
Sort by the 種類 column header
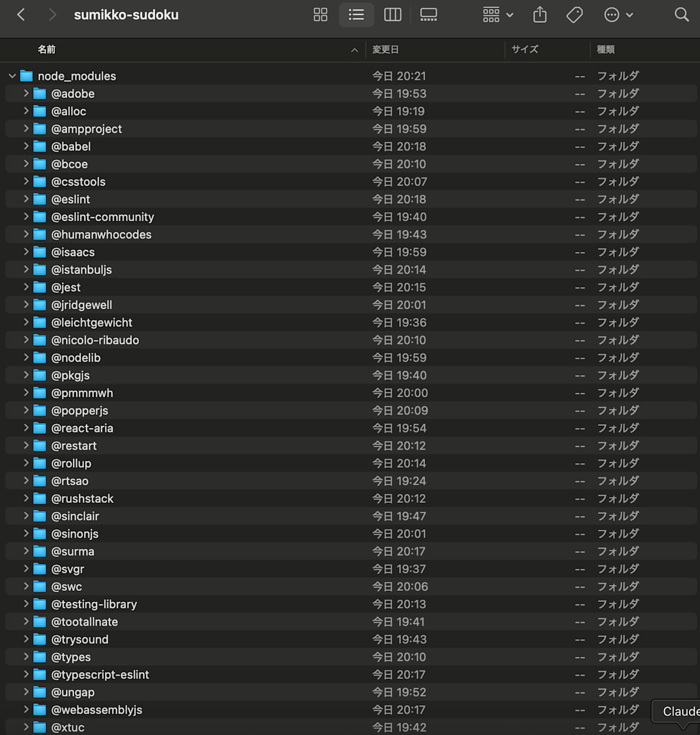click(606, 50)
